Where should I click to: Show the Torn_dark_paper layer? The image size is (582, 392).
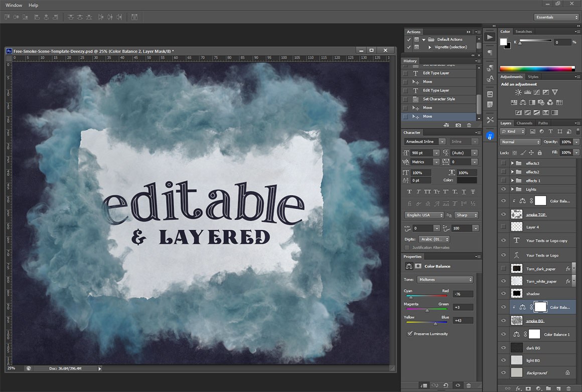[504, 269]
